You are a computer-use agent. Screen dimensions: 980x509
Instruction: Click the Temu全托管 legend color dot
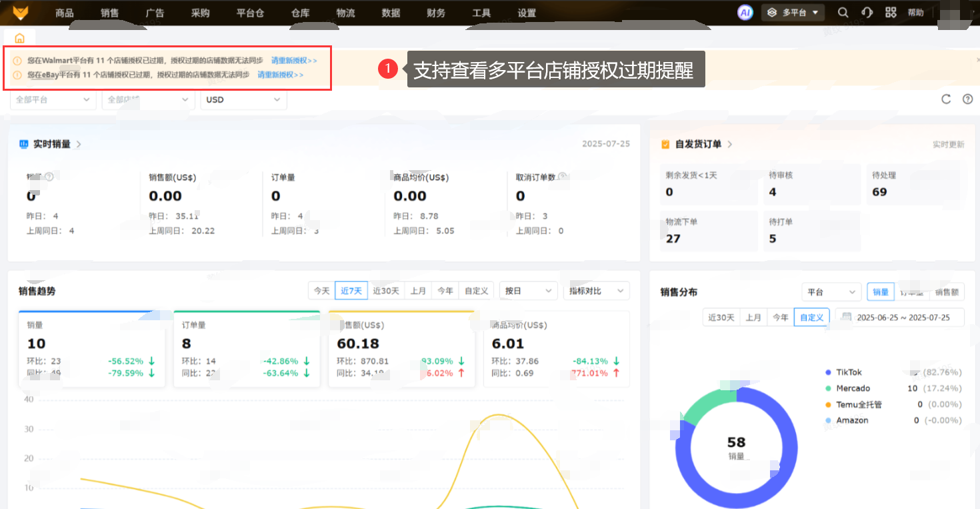point(829,404)
